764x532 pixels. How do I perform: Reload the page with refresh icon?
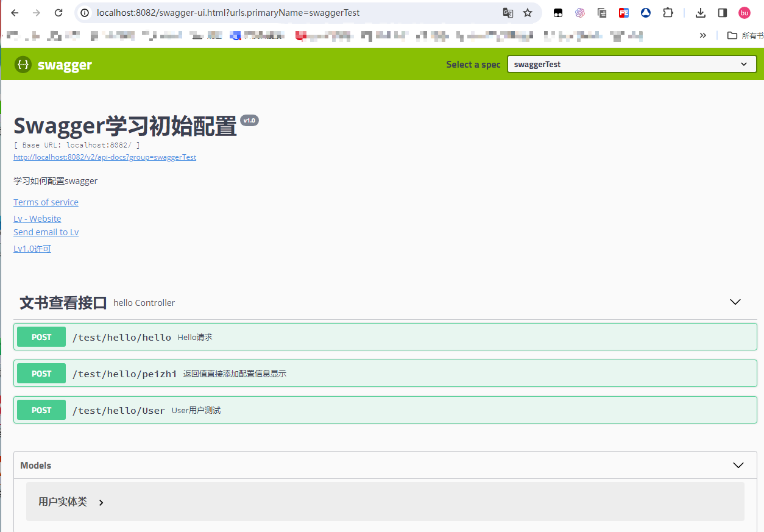click(58, 13)
